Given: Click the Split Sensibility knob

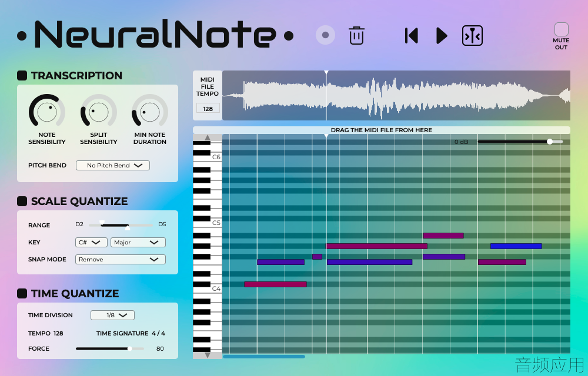Looking at the screenshot, I should click(99, 112).
